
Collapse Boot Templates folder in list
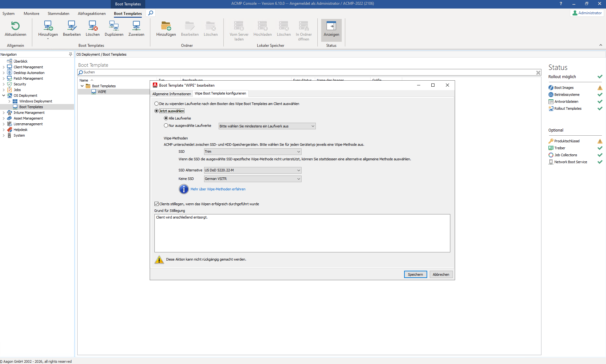pyautogui.click(x=82, y=86)
